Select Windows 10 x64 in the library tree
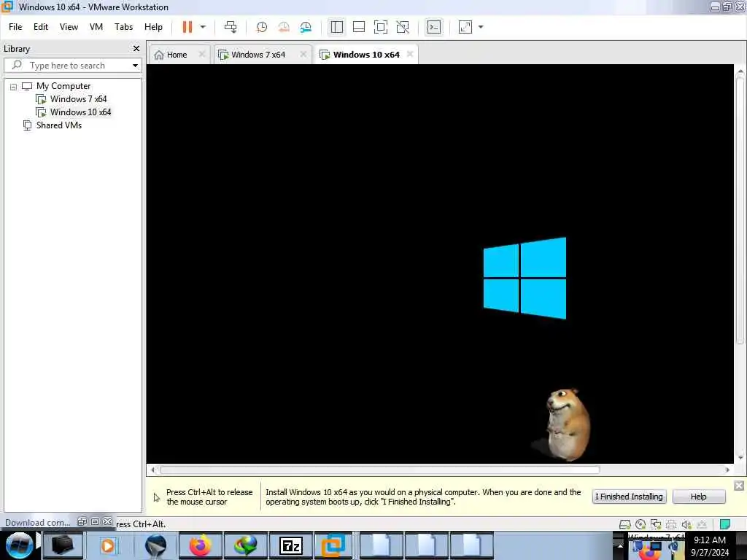The image size is (747, 560). [80, 112]
